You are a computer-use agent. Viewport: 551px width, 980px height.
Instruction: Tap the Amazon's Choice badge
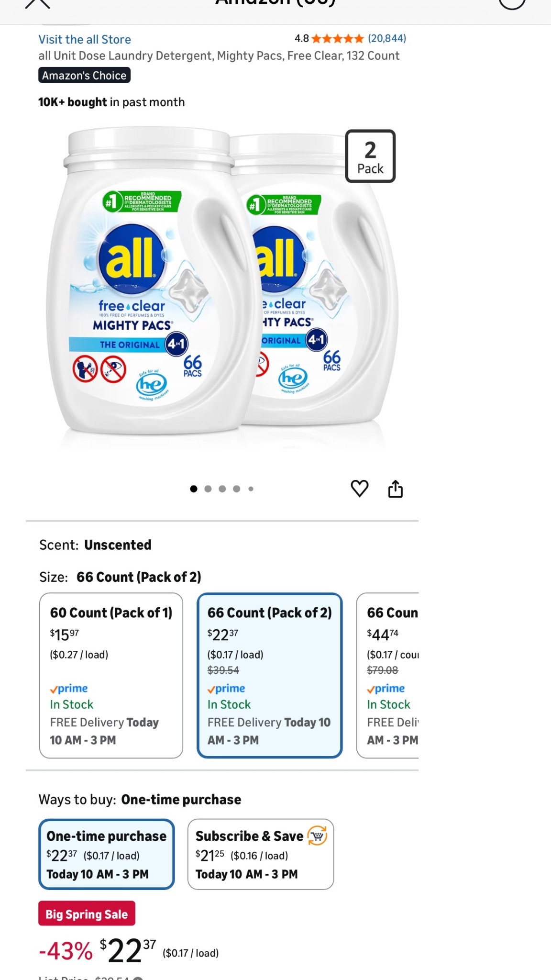pos(84,76)
